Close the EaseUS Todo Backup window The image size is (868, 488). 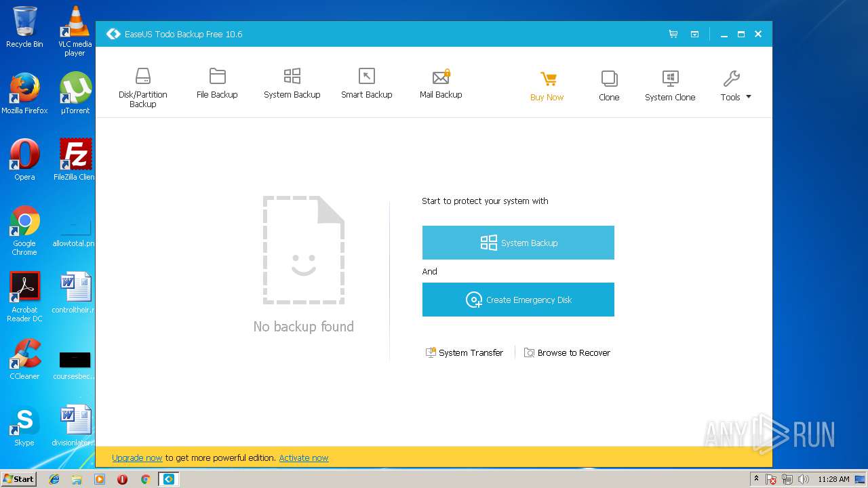tap(758, 34)
